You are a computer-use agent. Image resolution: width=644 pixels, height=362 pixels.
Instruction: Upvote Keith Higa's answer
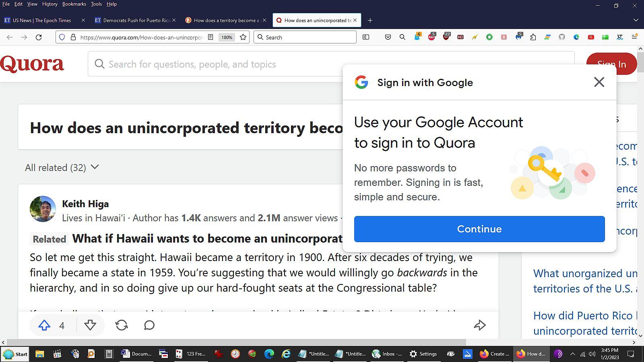pyautogui.click(x=44, y=325)
